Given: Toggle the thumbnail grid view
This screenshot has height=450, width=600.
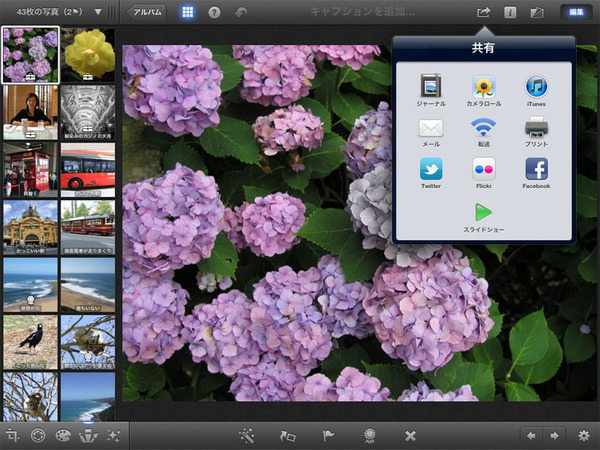Looking at the screenshot, I should click(x=188, y=12).
